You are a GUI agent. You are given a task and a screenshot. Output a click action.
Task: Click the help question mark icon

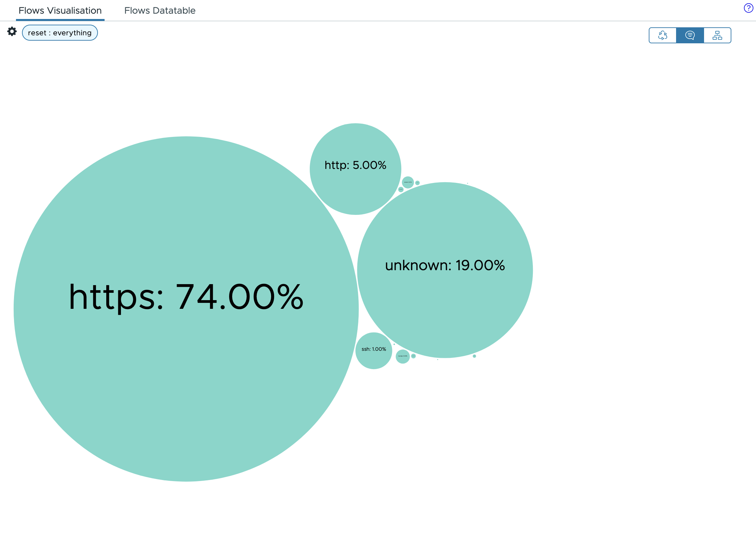tap(748, 8)
